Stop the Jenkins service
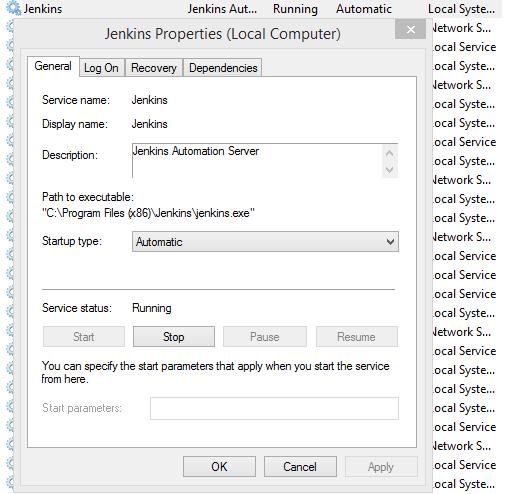This screenshot has width=506, height=494. [x=174, y=337]
